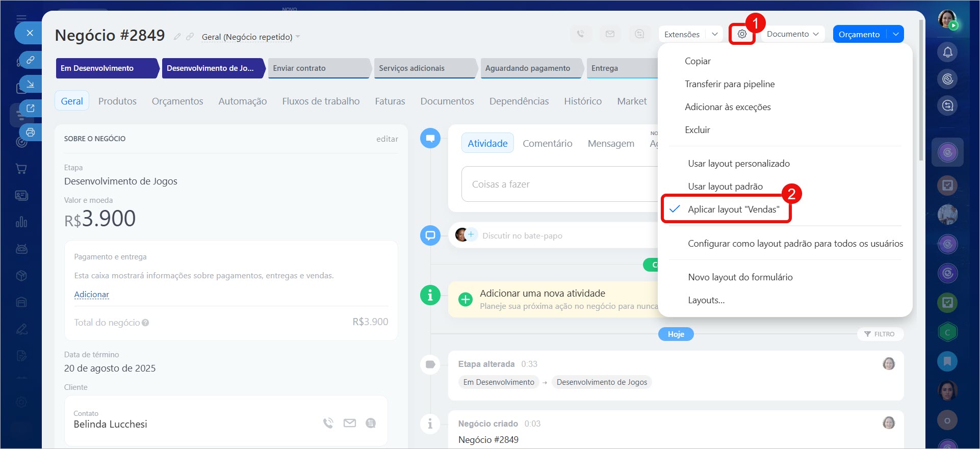Call contact Belinda Lucchesi phone icon

point(328,423)
